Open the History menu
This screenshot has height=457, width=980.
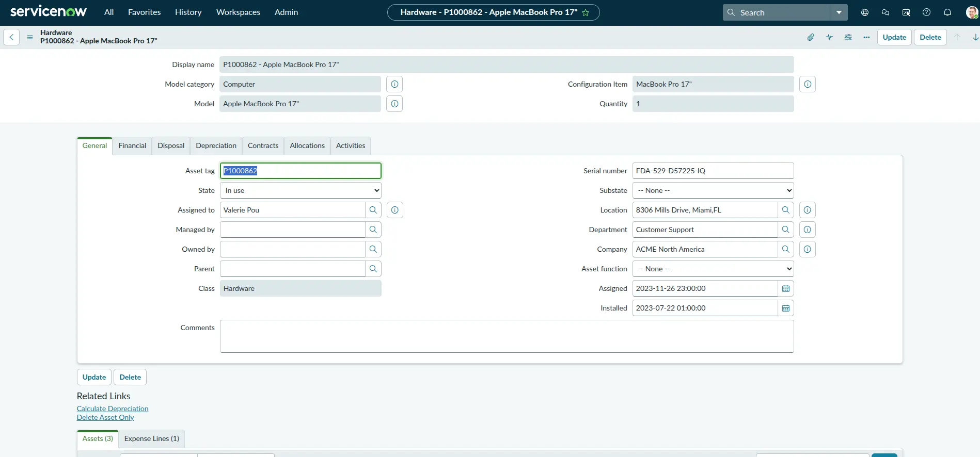click(188, 12)
